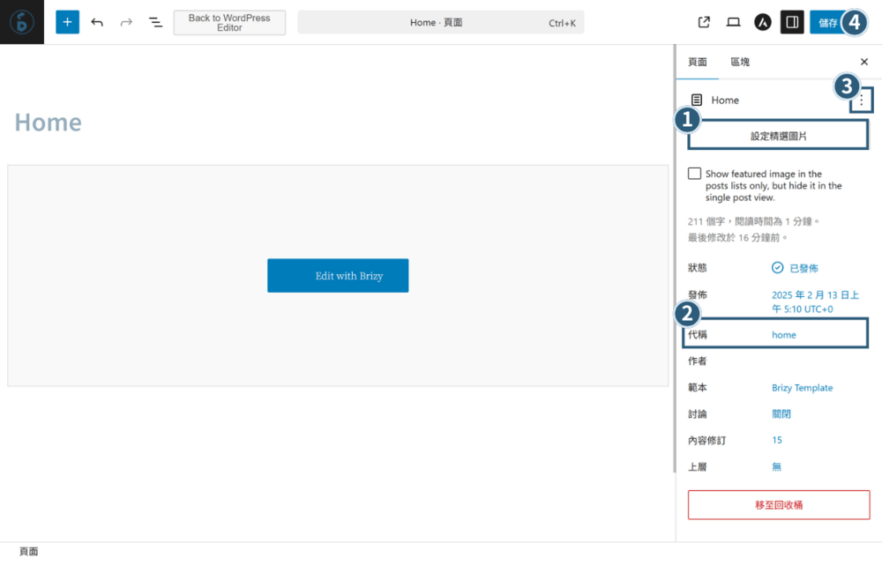Open the document overview list icon
This screenshot has width=882, height=588.
[155, 21]
